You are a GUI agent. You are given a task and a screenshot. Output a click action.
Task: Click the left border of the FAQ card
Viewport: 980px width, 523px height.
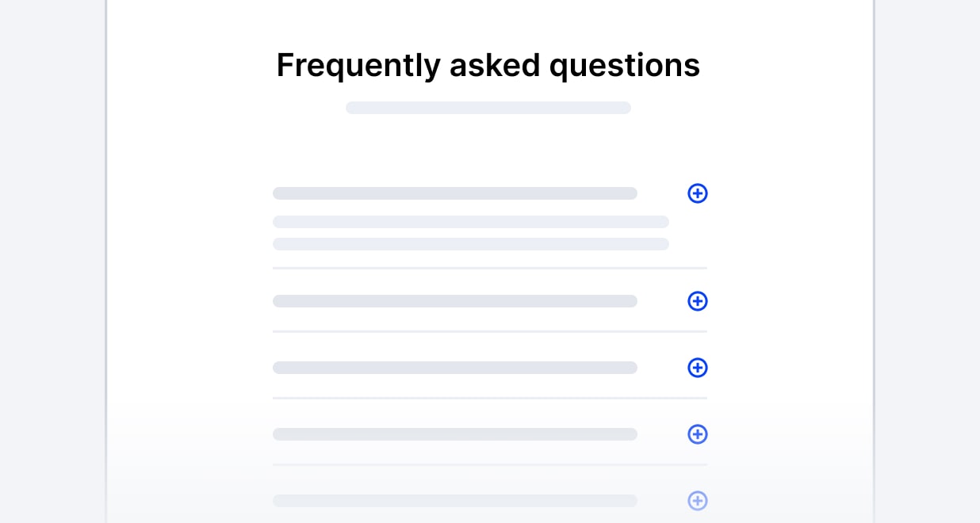coord(106,261)
